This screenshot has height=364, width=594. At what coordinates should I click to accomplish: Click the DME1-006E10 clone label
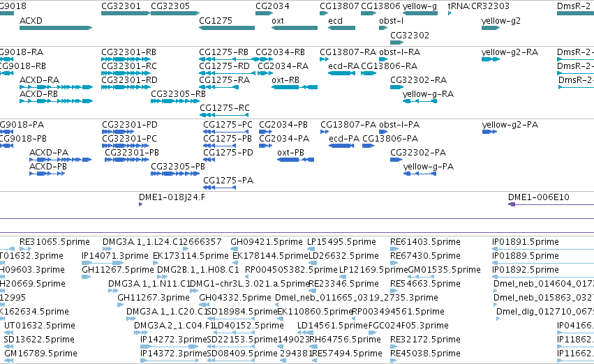pyautogui.click(x=538, y=197)
